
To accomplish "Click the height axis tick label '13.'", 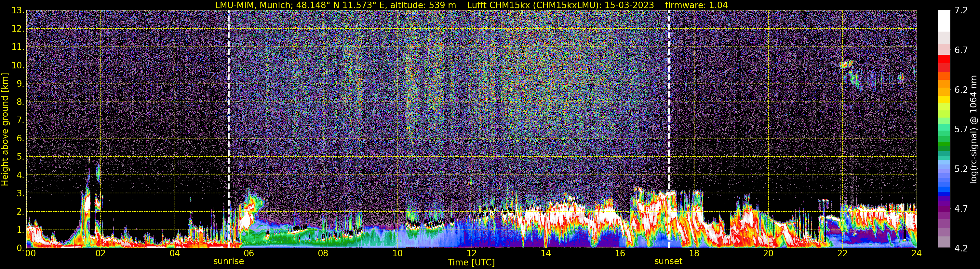I will pos(18,11).
